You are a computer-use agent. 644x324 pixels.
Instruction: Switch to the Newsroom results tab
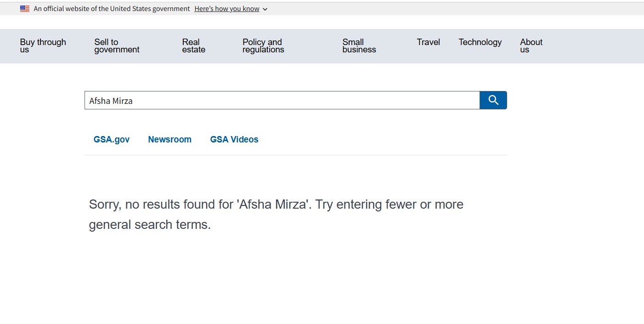[169, 140]
